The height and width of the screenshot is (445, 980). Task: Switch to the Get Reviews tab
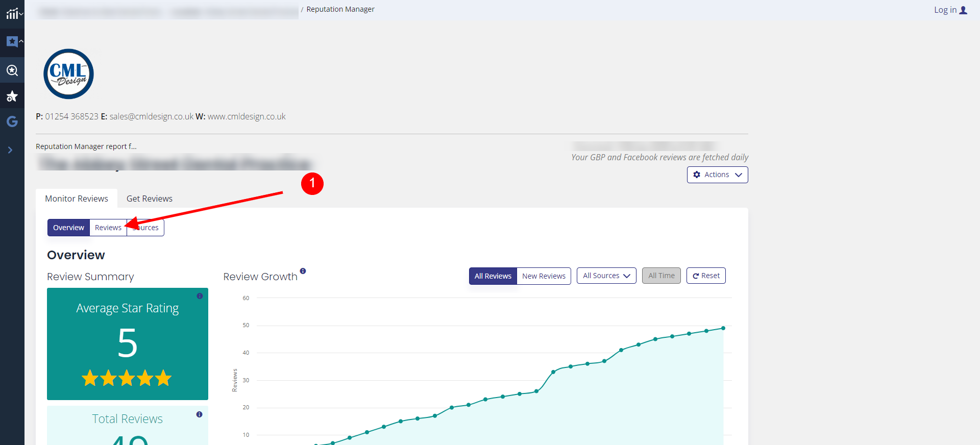click(150, 199)
